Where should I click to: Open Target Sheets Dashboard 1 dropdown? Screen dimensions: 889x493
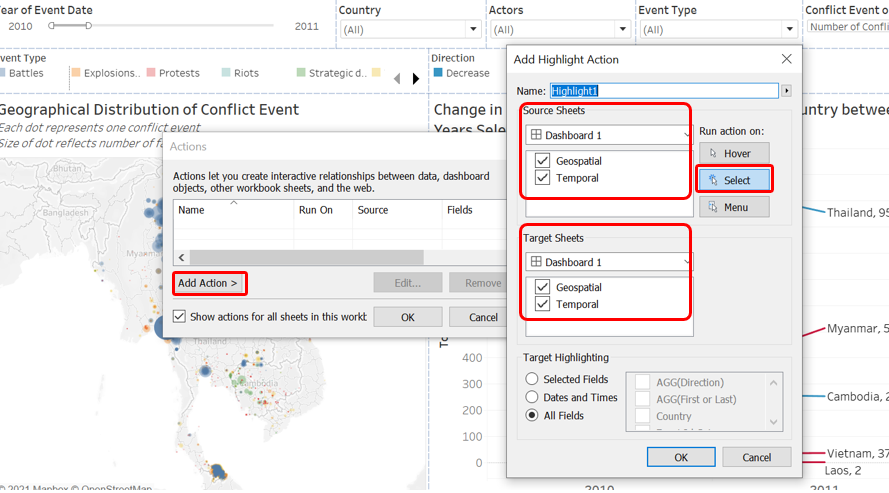coord(608,262)
